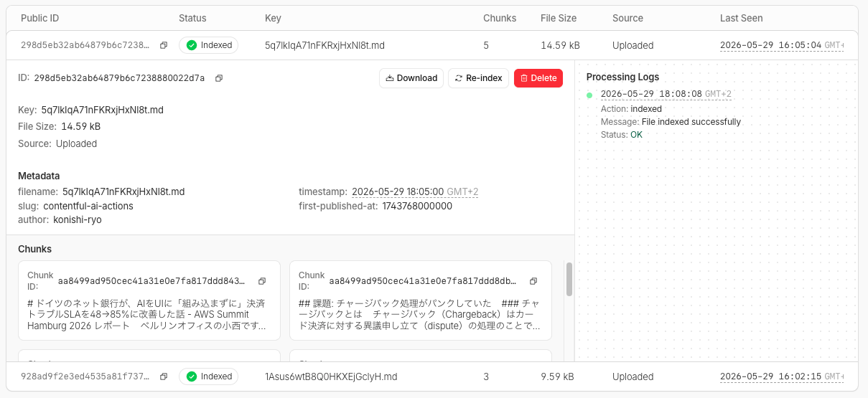Copy chunk ID aa8499ad950cec41a31e0e7fa817ddd8db…
868x398 pixels.
pos(533,281)
